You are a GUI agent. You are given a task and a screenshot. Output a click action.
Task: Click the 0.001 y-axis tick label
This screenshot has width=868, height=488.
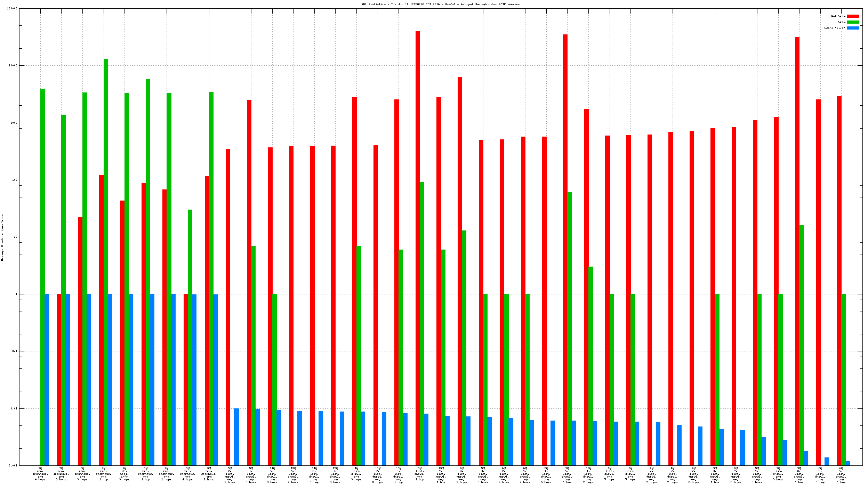pos(13,465)
